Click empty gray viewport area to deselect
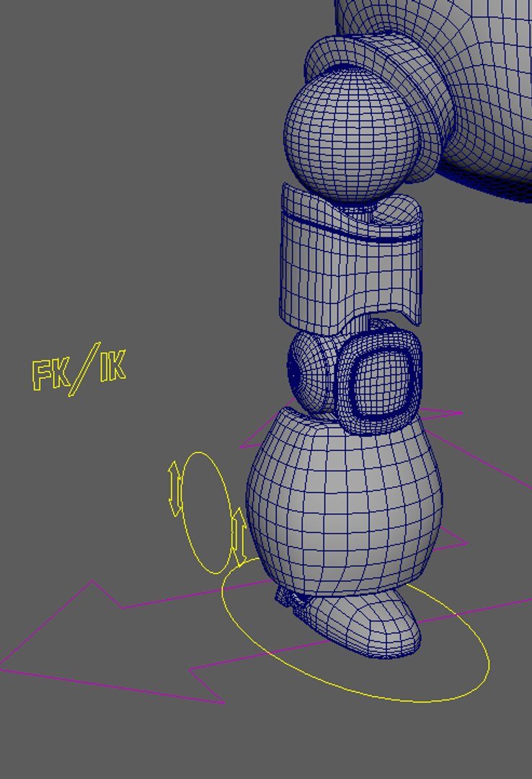Image resolution: width=532 pixels, height=779 pixels. pyautogui.click(x=108, y=180)
